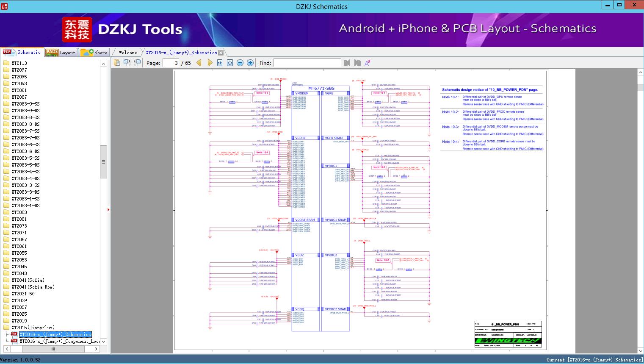Open the XT2083-4-SS folder
The width and height of the screenshot is (644, 364).
[x=22, y=172]
